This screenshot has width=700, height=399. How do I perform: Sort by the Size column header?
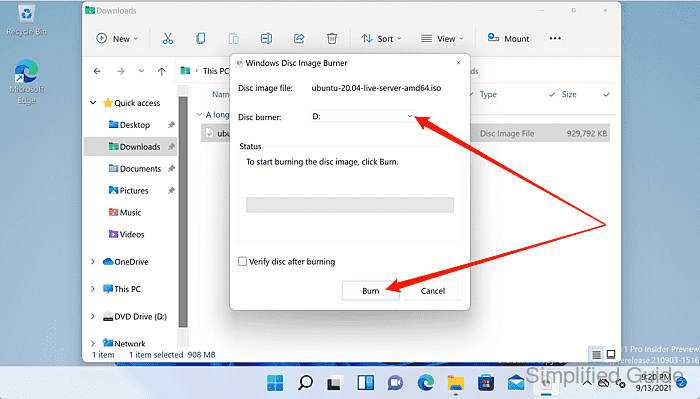[x=569, y=95]
